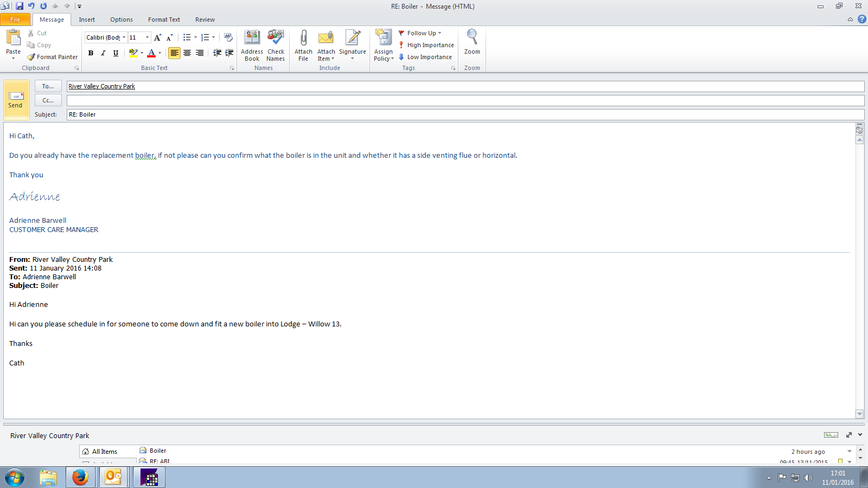Open Windows Explorer from the taskbar
Viewport: 868px width, 488px height.
point(48,477)
